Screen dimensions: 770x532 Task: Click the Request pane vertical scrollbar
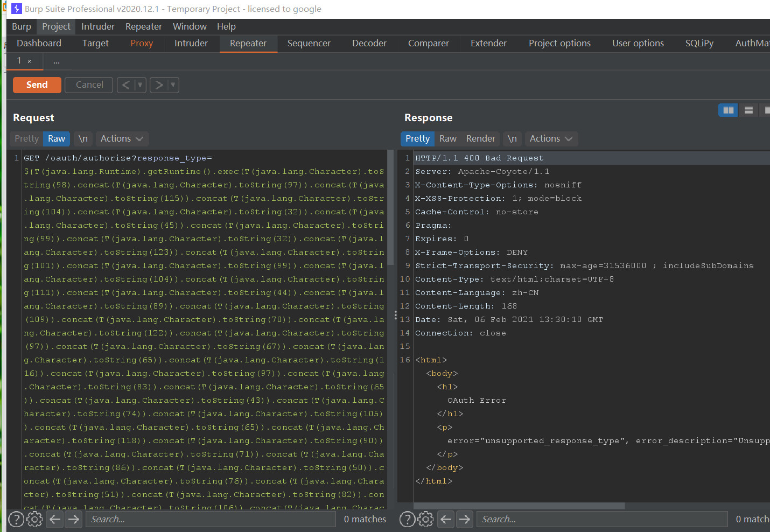[x=390, y=207]
